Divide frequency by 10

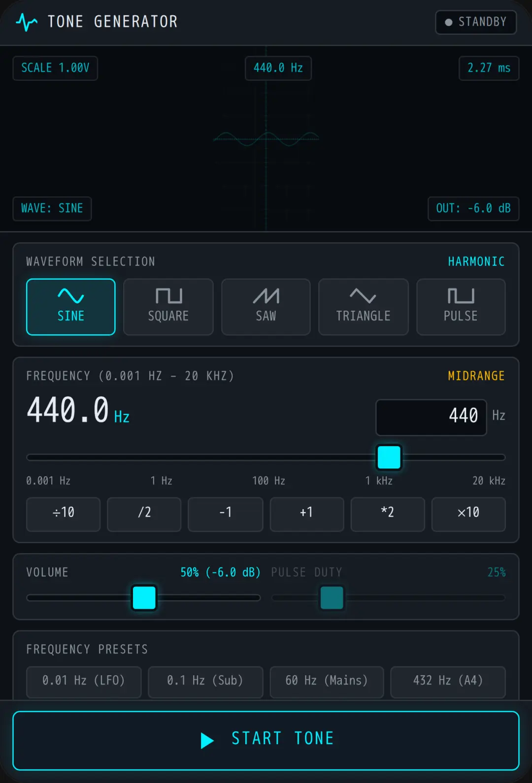64,514
